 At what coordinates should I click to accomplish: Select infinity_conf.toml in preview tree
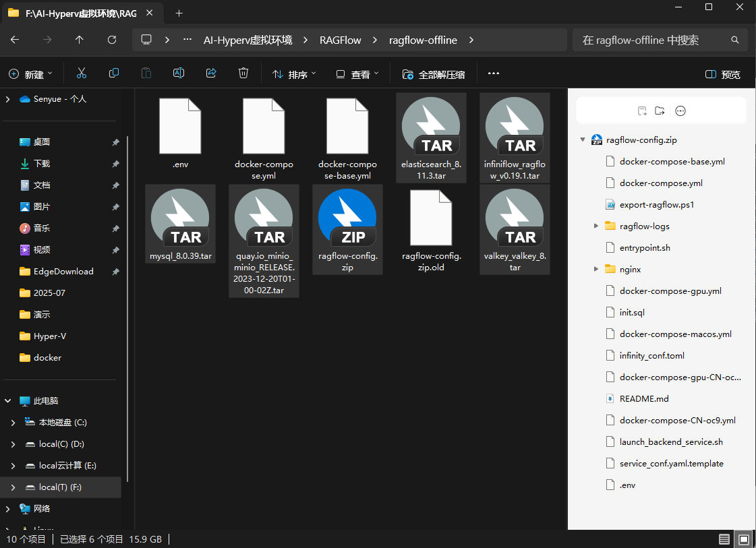pyautogui.click(x=652, y=356)
